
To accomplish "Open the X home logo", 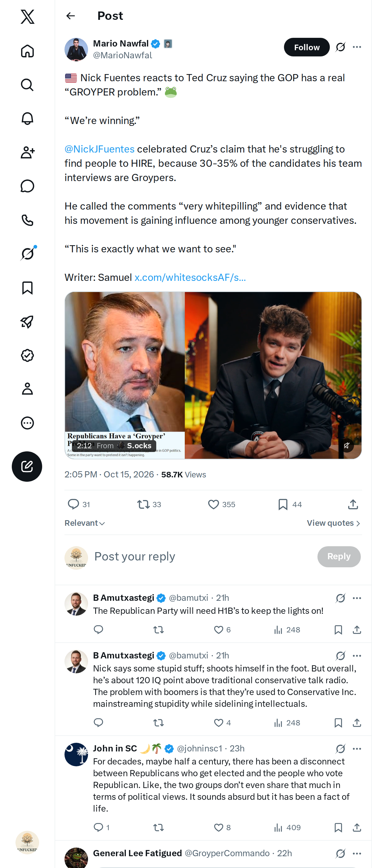I will 27,16.
